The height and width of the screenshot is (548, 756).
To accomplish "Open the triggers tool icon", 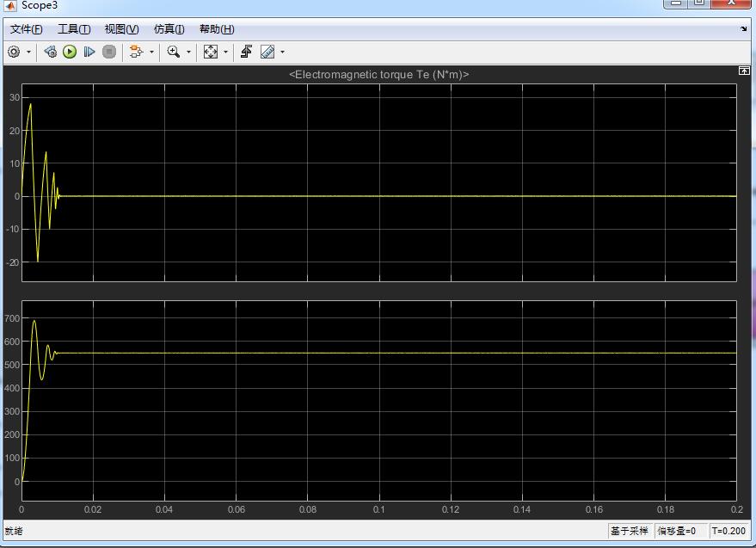I will tap(246, 52).
